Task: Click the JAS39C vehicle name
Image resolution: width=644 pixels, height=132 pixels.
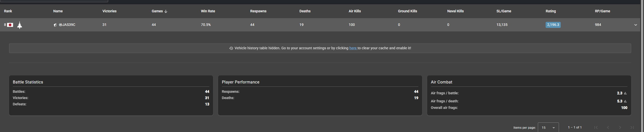Action: [x=68, y=25]
